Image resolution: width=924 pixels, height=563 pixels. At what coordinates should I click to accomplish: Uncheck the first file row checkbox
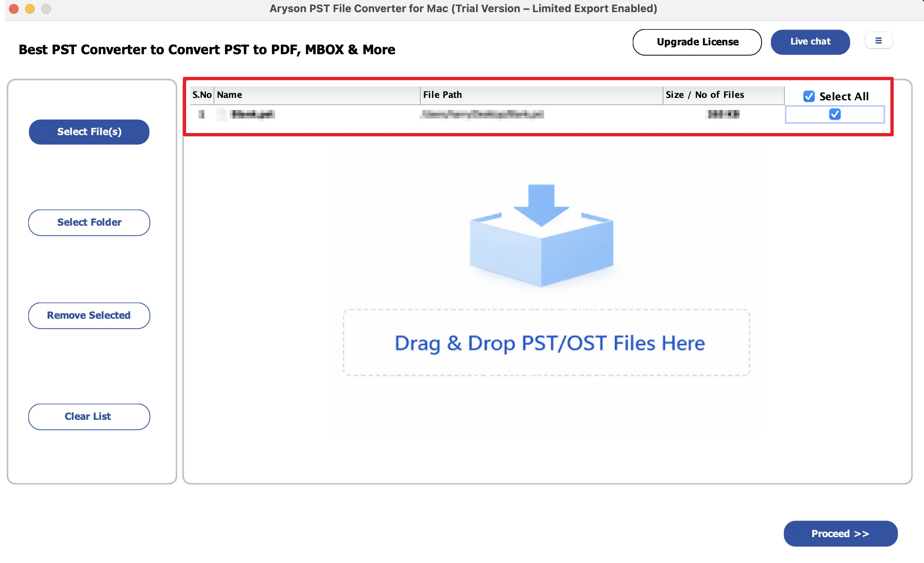coord(835,114)
